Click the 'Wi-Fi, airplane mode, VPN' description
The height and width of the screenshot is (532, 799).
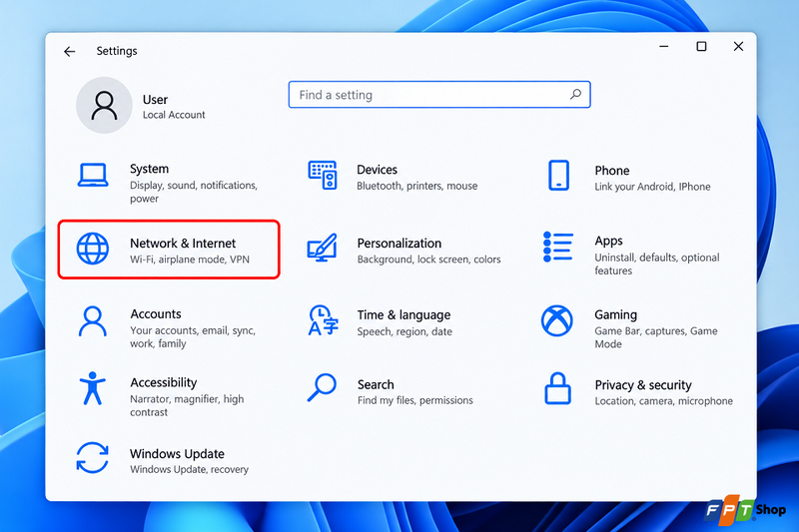[x=190, y=260]
